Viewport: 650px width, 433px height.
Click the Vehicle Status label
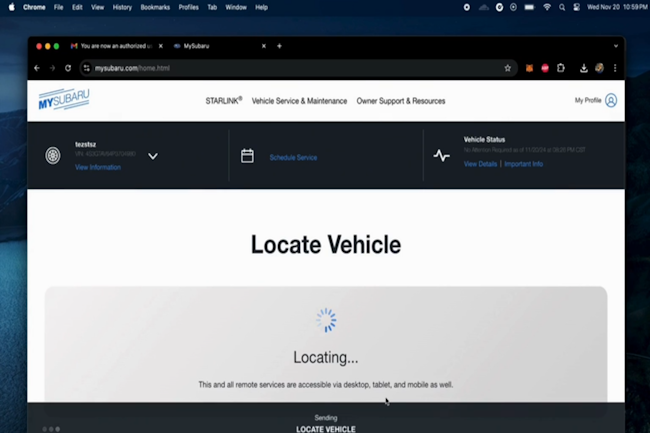(x=484, y=140)
